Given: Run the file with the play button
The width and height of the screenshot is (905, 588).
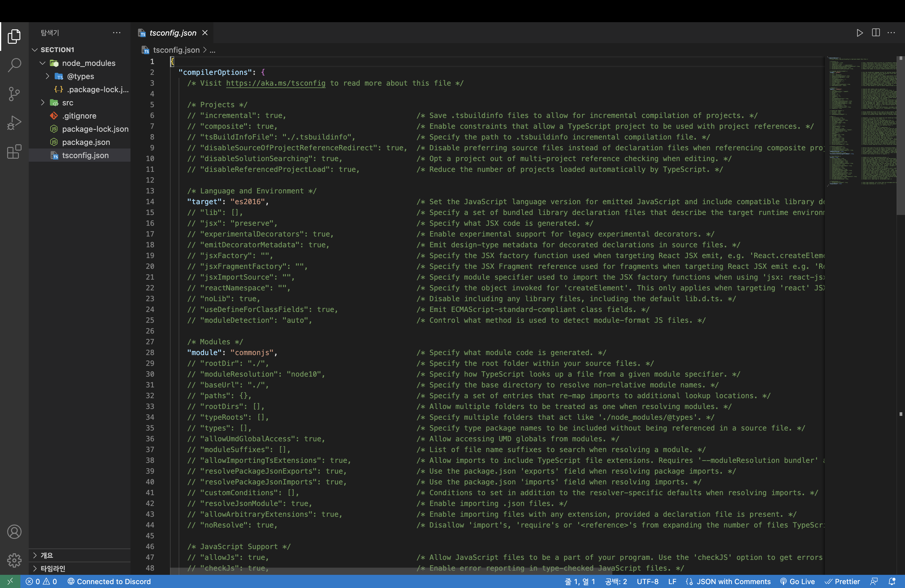Looking at the screenshot, I should (x=860, y=33).
